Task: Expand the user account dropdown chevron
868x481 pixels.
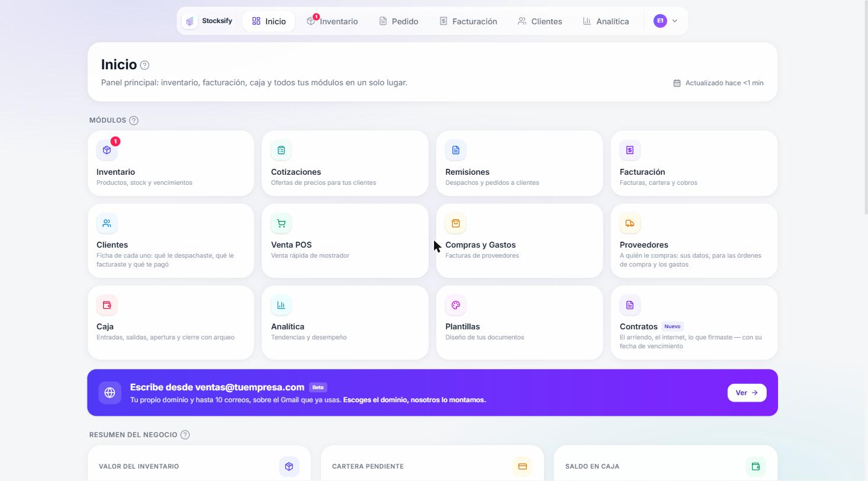Action: tap(674, 21)
